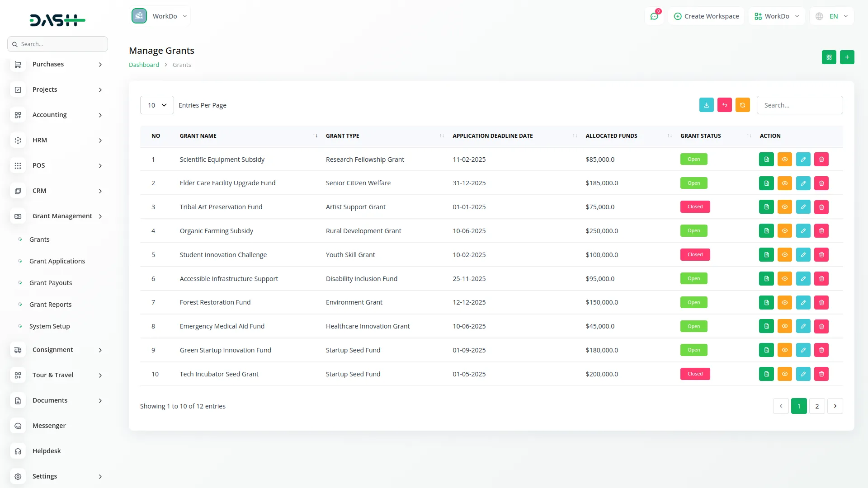This screenshot has width=868, height=488.
Task: Click the pink reset filter icon
Action: (724, 105)
